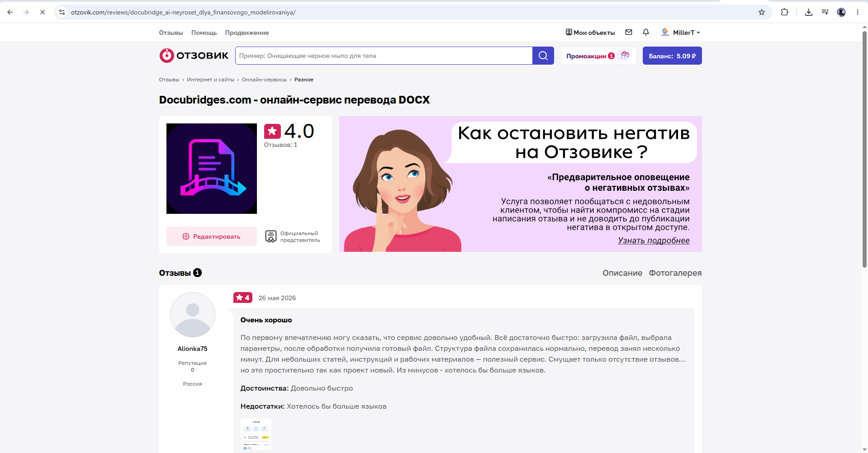Viewport: 868px width, 453px height.
Task: Open the browser extensions puzzle icon
Action: point(785,12)
